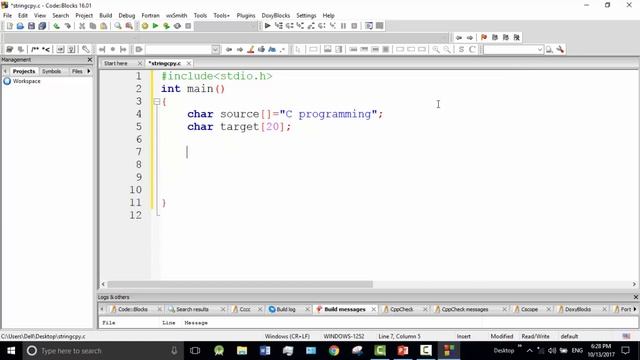Image resolution: width=640 pixels, height=360 pixels.
Task: Open the notification center icon
Action: 626,351
